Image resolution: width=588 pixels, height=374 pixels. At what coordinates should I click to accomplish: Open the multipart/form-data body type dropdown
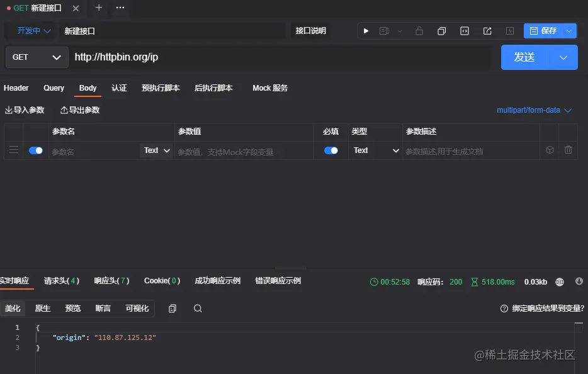click(534, 110)
